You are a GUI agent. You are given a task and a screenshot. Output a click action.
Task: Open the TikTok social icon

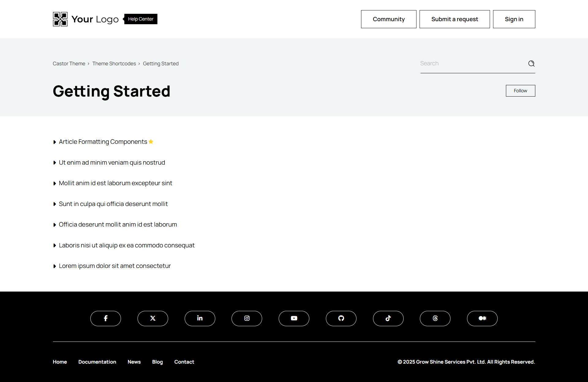(x=388, y=318)
